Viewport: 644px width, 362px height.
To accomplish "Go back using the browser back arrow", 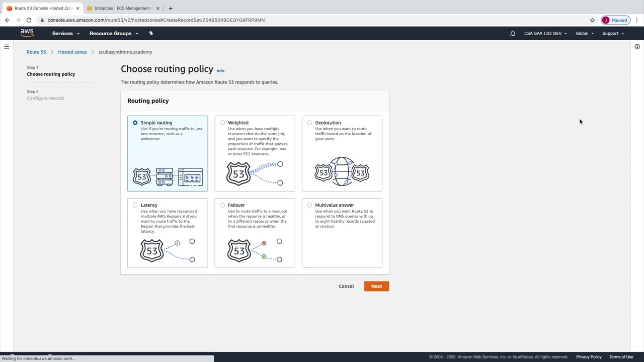I will (7, 20).
